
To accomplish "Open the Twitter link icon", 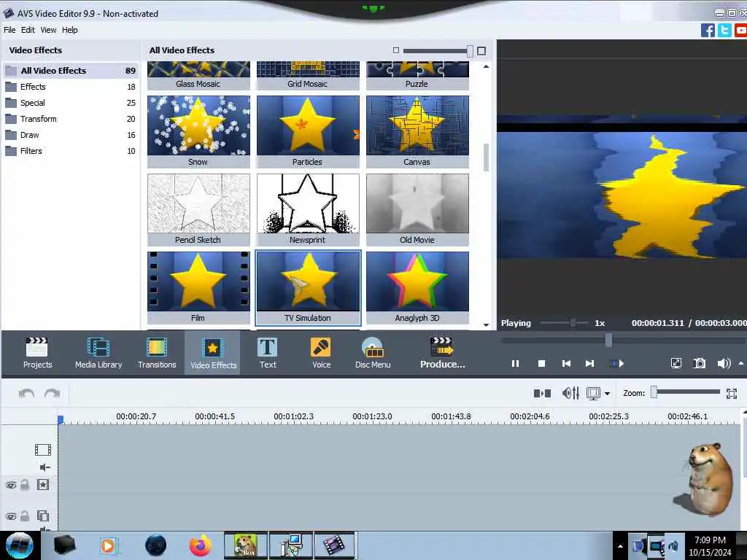I will (x=724, y=31).
